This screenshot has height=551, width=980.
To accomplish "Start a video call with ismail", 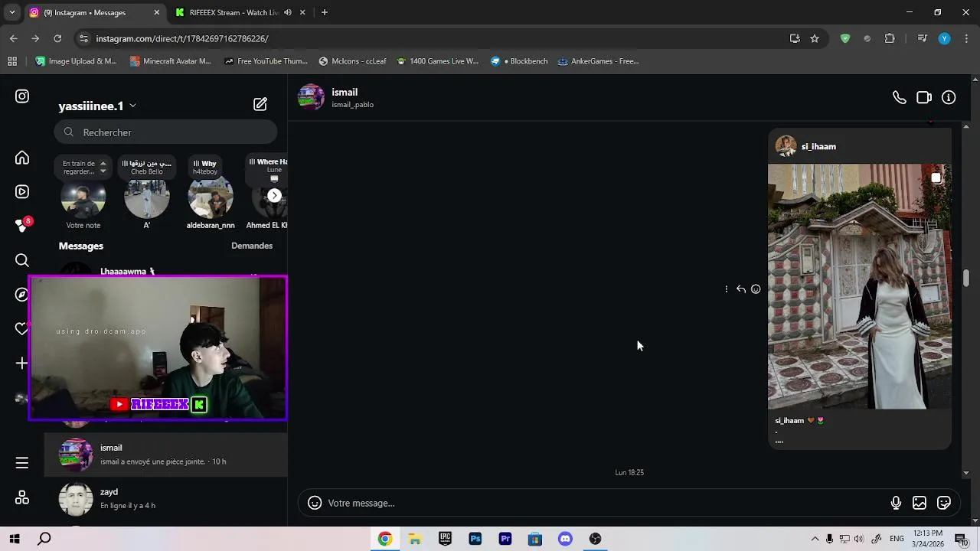I will click(924, 97).
